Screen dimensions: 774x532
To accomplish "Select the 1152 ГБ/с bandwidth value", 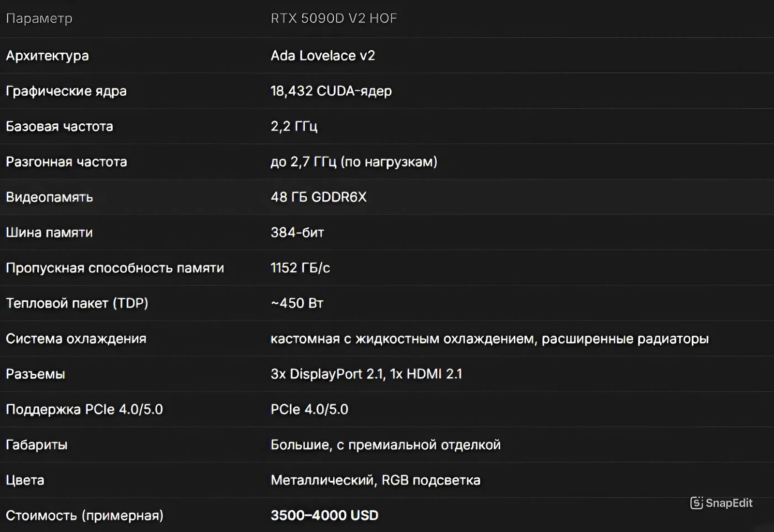I will (300, 267).
